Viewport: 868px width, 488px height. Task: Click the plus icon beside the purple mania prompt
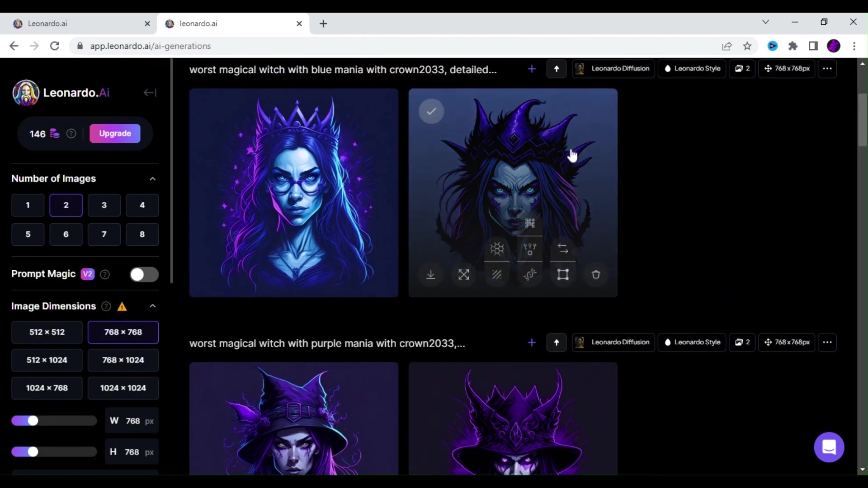click(532, 343)
